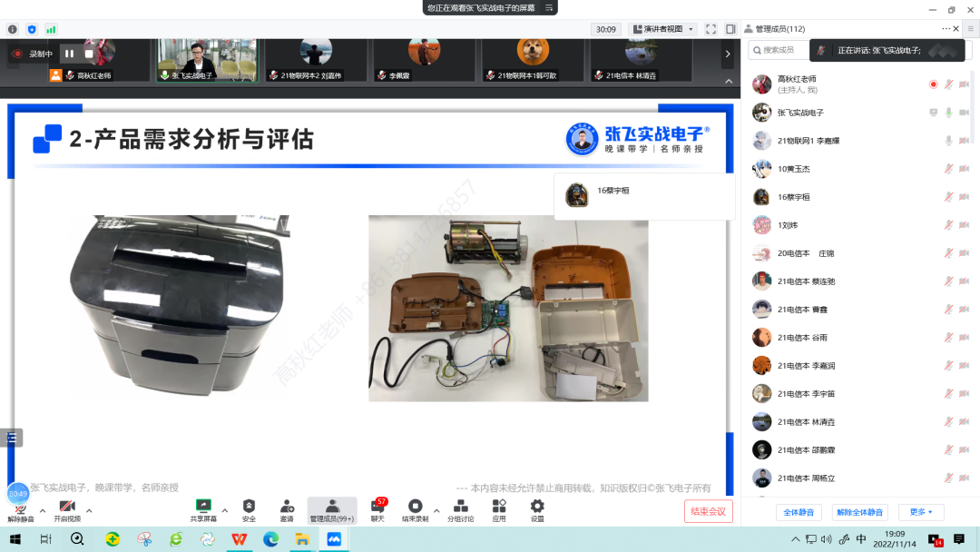Open the 更多 dropdown in members panel

point(920,512)
